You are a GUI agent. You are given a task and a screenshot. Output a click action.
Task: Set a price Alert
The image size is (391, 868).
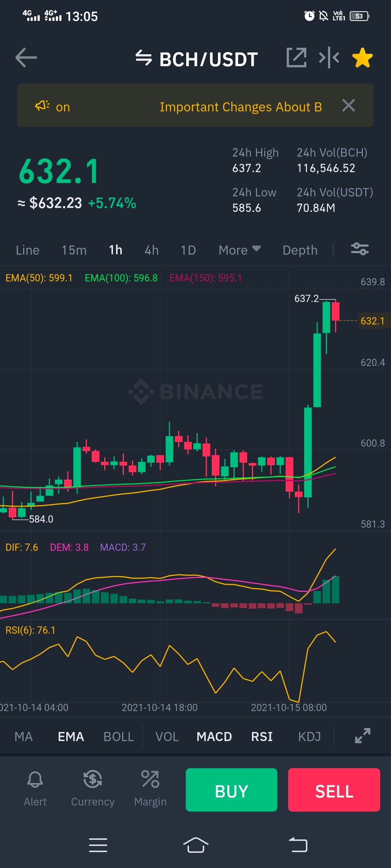point(35,789)
